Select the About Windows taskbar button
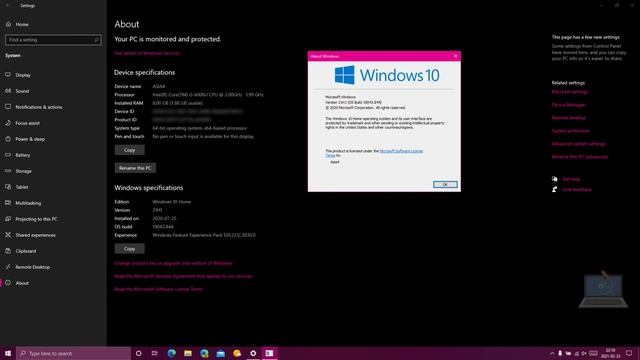640x360 pixels. (x=269, y=353)
